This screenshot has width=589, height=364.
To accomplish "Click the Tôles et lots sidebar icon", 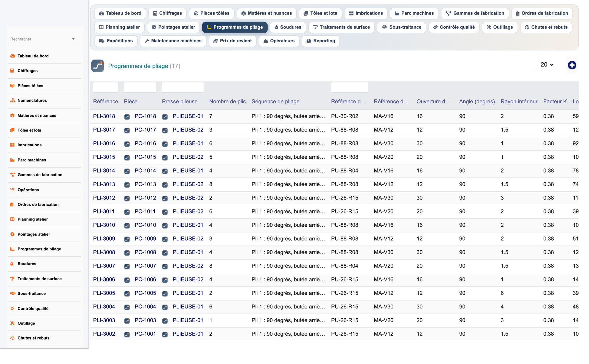I will coord(12,130).
